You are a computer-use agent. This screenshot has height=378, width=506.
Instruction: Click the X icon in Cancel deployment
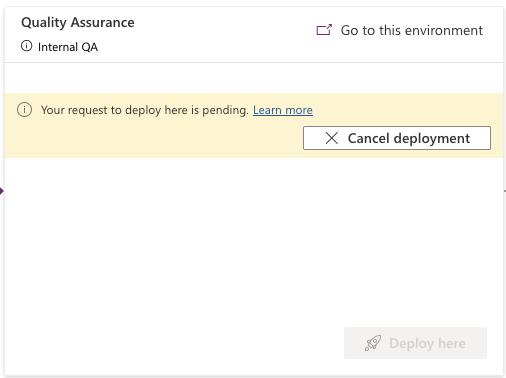click(331, 138)
